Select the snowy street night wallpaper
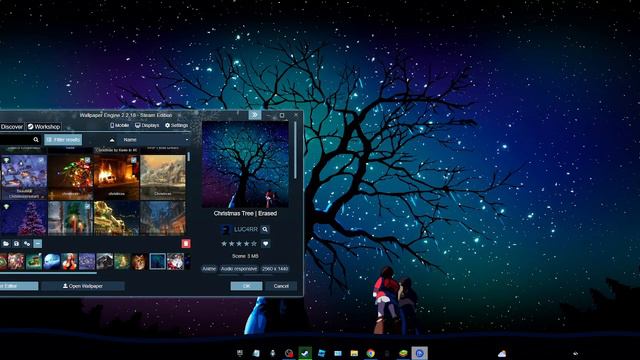The image size is (640, 360). point(163,218)
